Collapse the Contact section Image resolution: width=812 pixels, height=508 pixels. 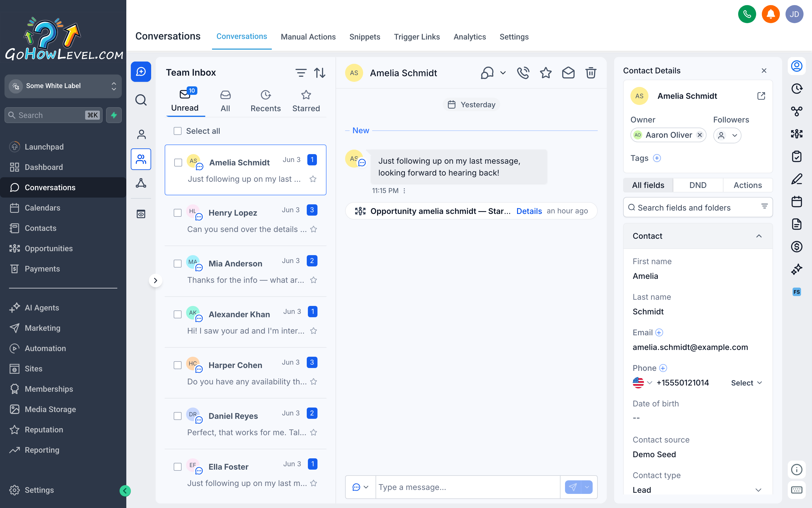coord(759,236)
